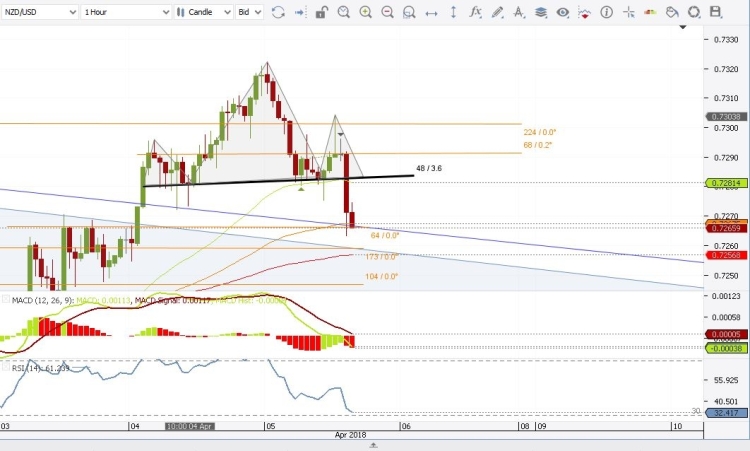Click the 64 / 0.0° line label

point(385,236)
